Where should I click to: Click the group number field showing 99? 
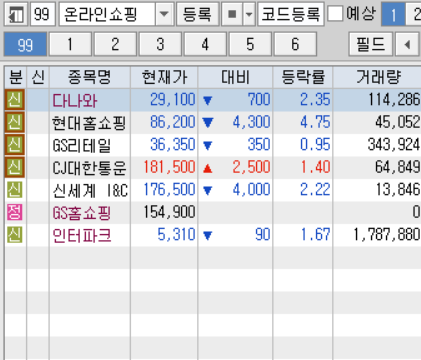(43, 14)
